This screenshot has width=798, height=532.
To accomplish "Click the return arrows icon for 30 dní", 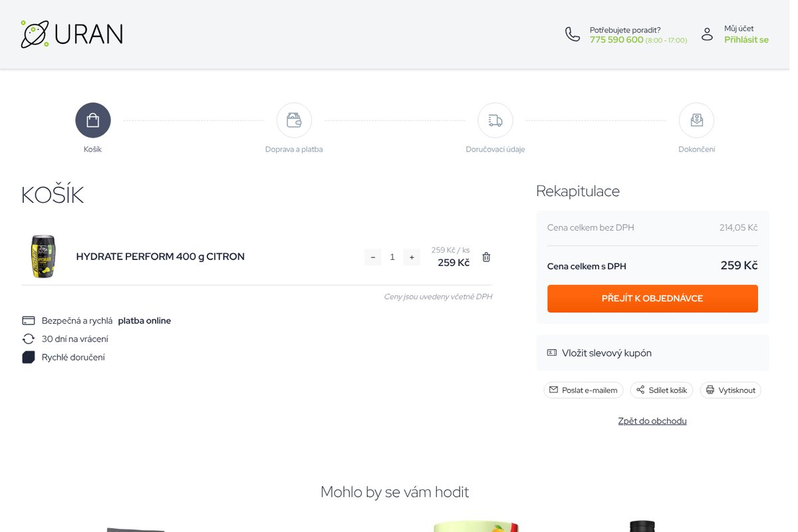I will 29,339.
